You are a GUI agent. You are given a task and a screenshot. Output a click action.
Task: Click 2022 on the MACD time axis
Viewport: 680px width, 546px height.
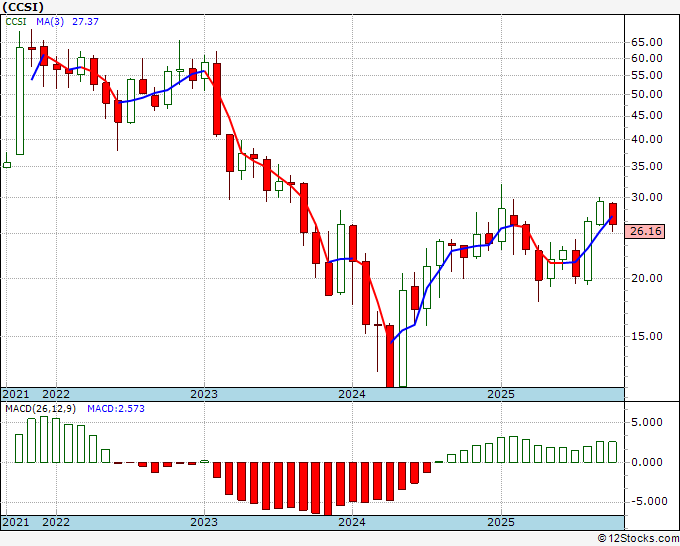tap(56, 522)
